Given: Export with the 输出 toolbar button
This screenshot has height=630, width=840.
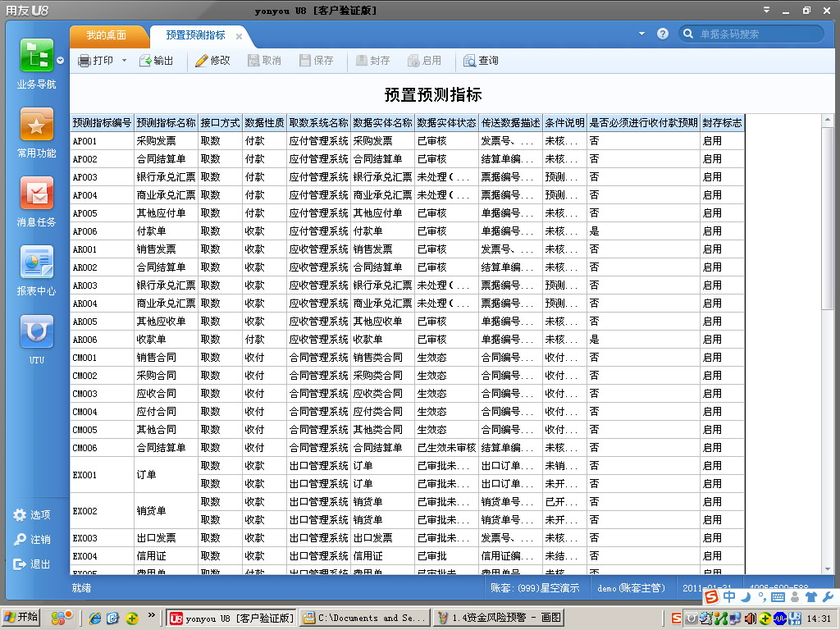Looking at the screenshot, I should pos(157,61).
